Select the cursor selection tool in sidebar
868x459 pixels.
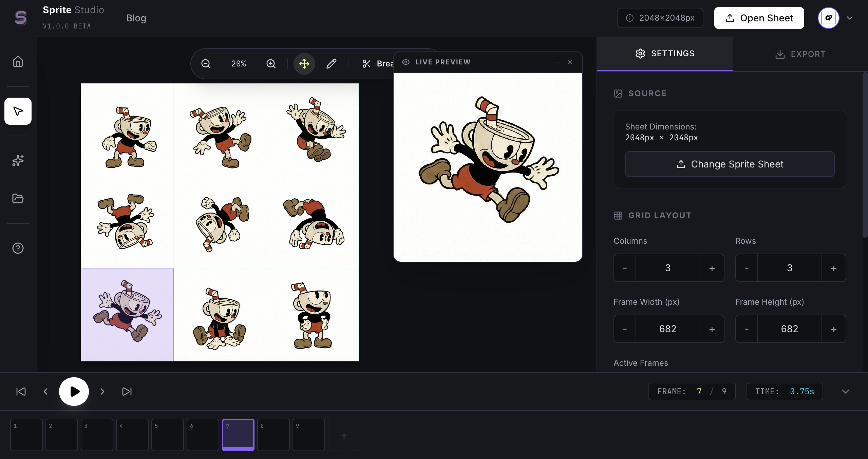[18, 111]
